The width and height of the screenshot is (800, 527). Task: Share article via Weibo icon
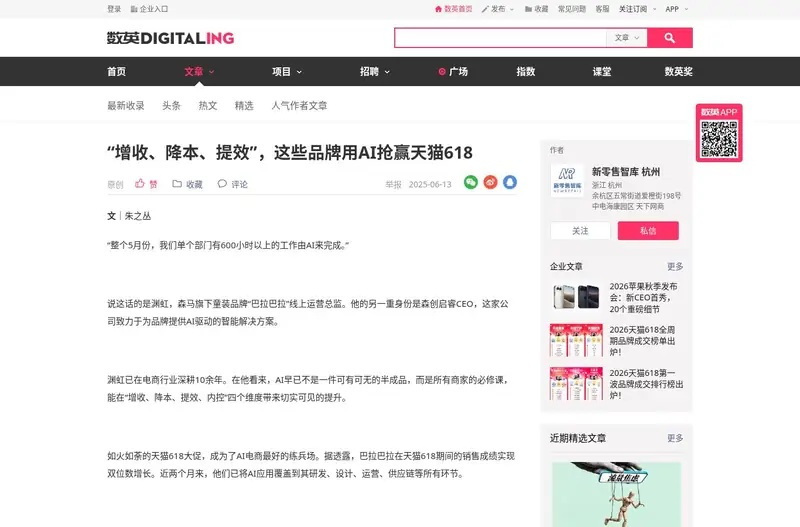[490, 182]
